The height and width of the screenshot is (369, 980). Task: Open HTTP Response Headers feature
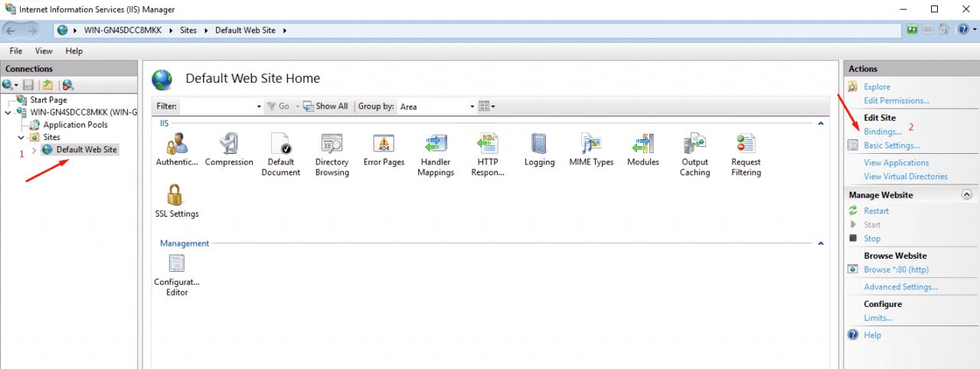click(488, 155)
